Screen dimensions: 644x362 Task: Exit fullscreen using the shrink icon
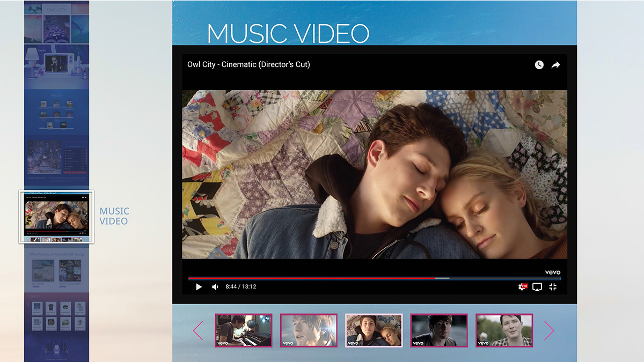[x=553, y=287]
